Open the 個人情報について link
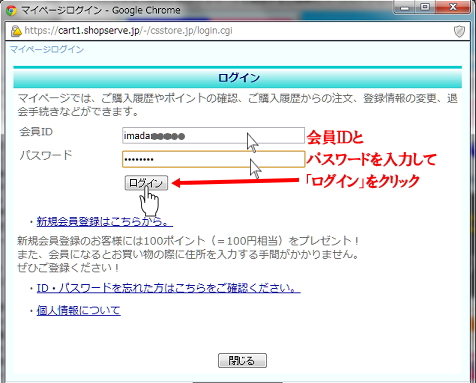476x383 pixels. (x=78, y=310)
